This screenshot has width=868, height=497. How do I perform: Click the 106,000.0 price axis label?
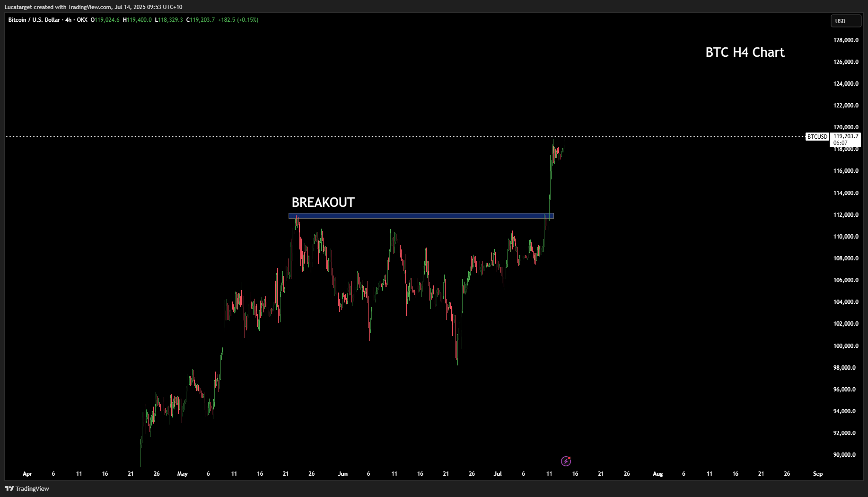click(x=846, y=280)
